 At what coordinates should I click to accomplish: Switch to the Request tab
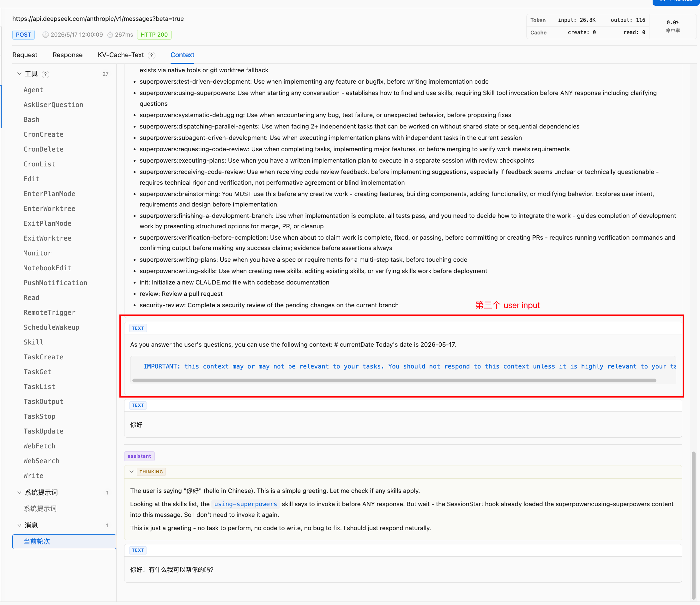pyautogui.click(x=25, y=55)
